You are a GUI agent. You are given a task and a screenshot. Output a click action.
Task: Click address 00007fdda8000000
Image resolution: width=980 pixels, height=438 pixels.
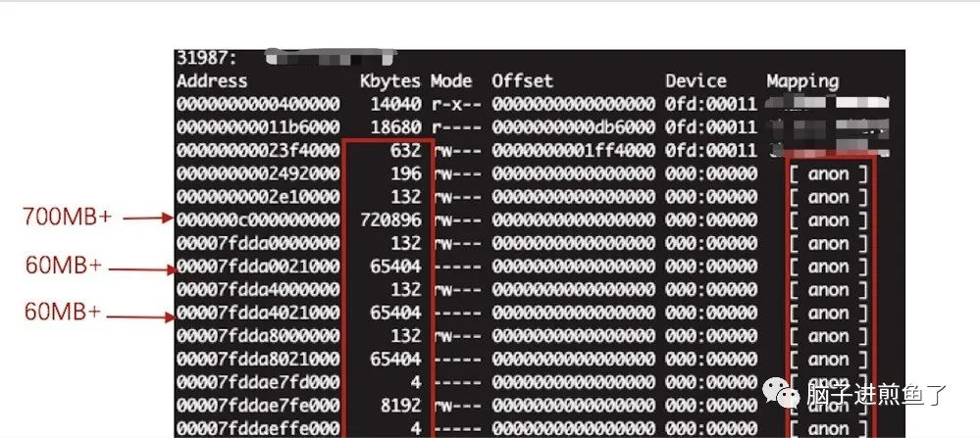(258, 336)
